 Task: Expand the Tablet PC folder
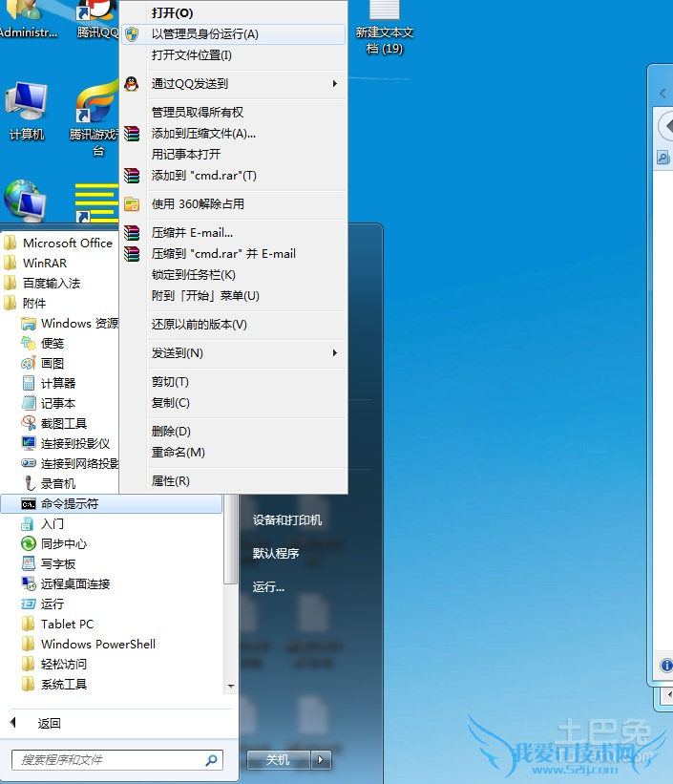tap(58, 624)
